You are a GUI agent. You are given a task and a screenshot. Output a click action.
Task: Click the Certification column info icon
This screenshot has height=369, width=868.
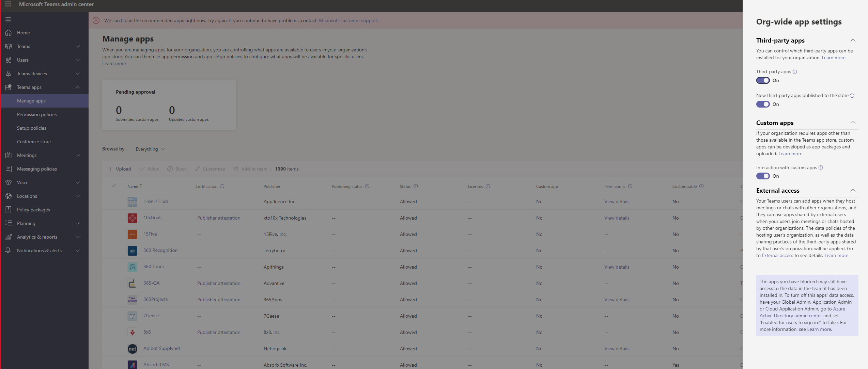(x=222, y=186)
